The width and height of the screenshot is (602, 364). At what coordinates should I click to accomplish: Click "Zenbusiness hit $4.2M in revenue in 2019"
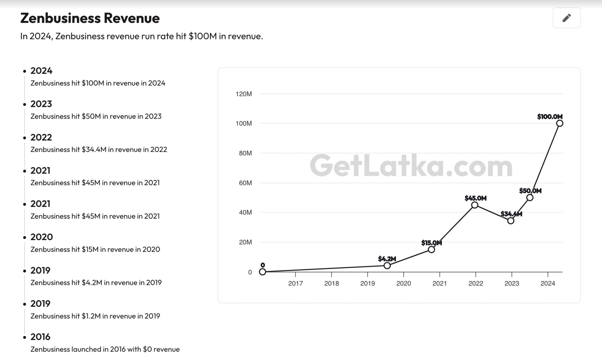click(x=96, y=283)
